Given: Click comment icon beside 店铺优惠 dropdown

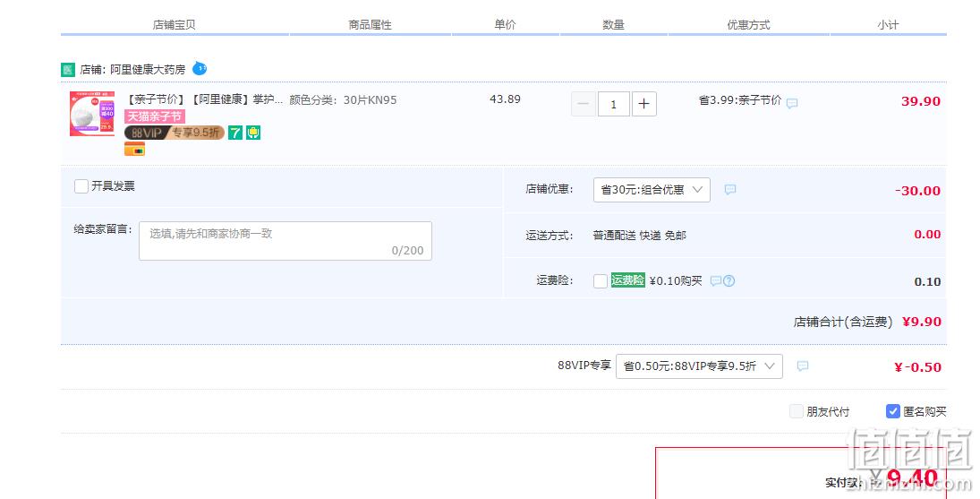Looking at the screenshot, I should click(x=730, y=189).
